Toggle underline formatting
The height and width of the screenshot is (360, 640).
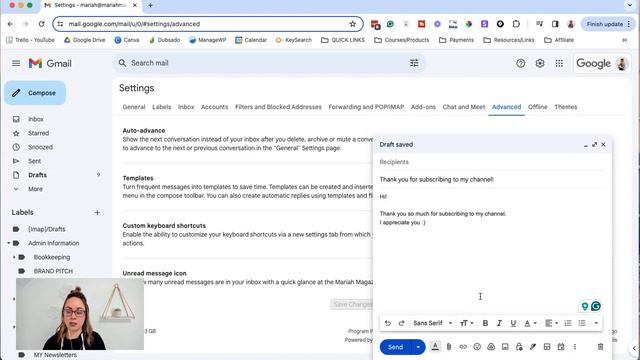[513, 323]
